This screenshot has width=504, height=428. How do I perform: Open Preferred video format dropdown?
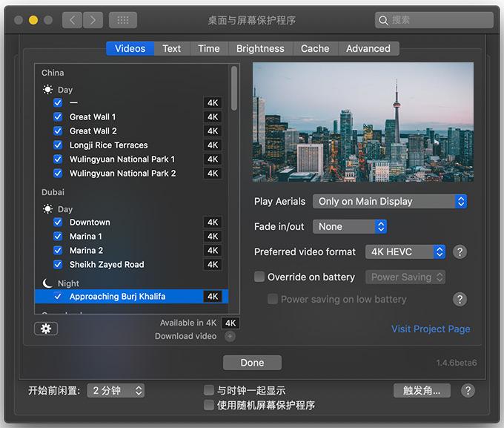pyautogui.click(x=405, y=251)
